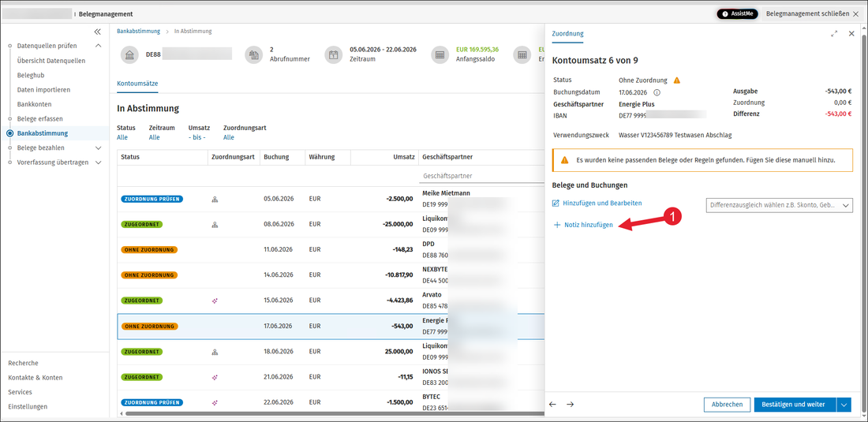The width and height of the screenshot is (868, 422).
Task: Click Hinzufügen und Bearbeiten link
Action: click(597, 203)
